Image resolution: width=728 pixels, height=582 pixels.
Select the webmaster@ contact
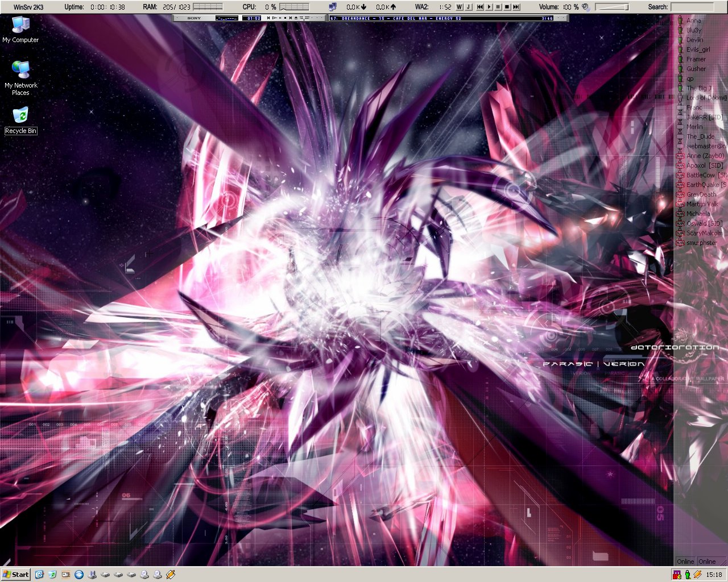[x=706, y=146]
